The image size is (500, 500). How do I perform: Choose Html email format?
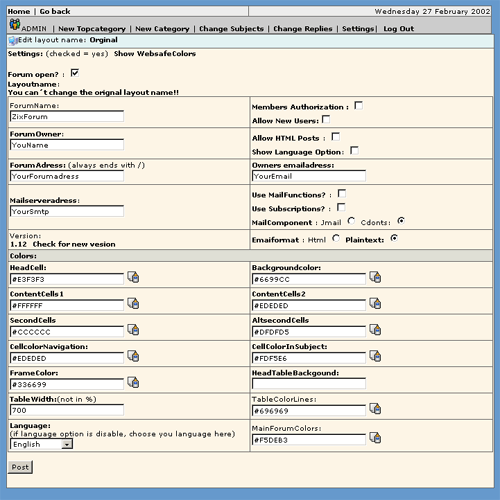click(336, 238)
